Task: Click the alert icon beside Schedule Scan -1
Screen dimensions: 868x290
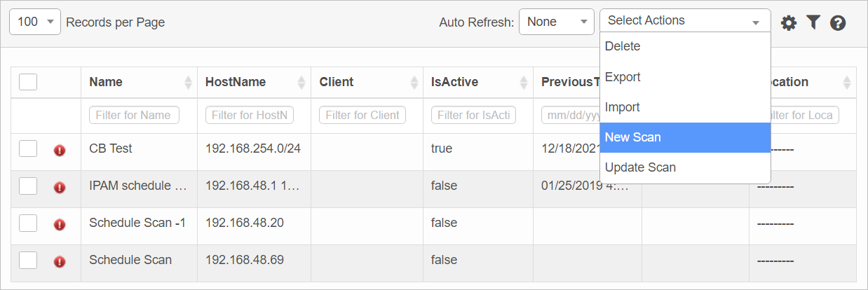Action: [x=60, y=224]
